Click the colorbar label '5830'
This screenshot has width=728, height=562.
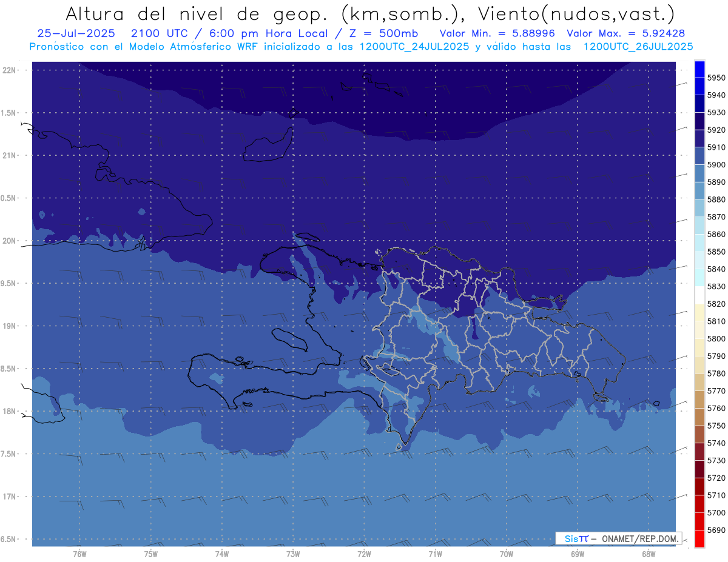point(716,286)
